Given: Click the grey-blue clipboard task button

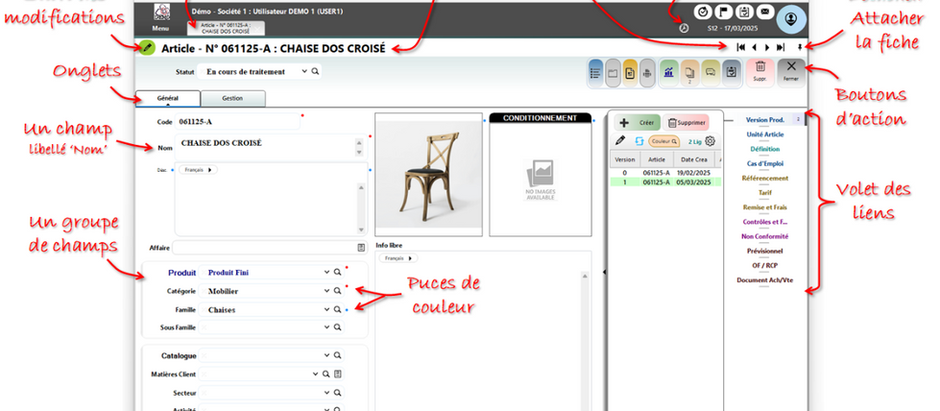Looking at the screenshot, I should pyautogui.click(x=731, y=73).
